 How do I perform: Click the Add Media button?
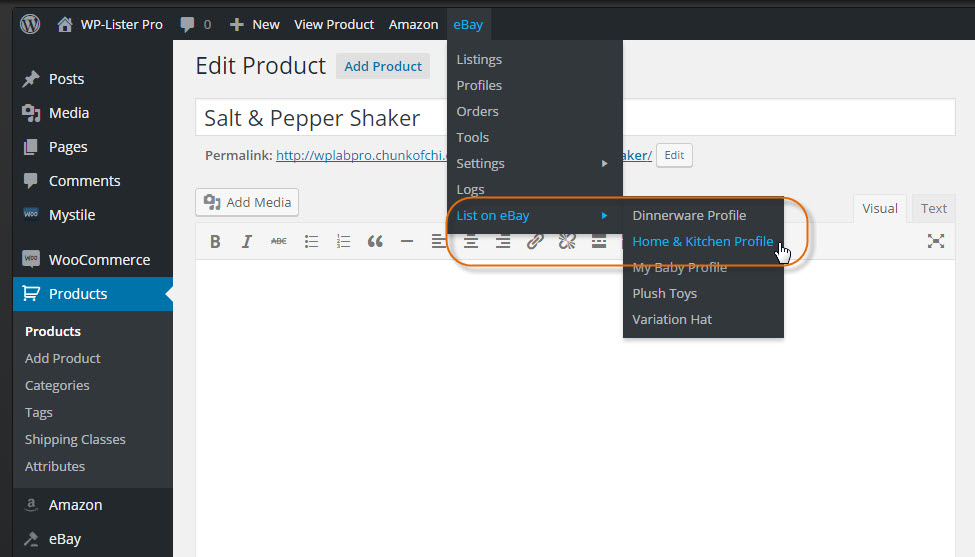pyautogui.click(x=247, y=203)
